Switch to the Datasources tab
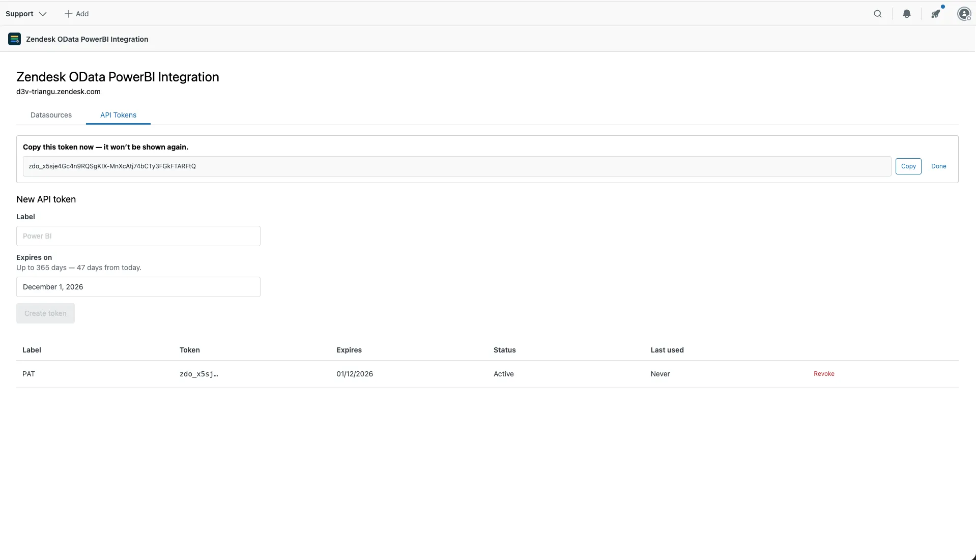976x560 pixels. (x=51, y=115)
